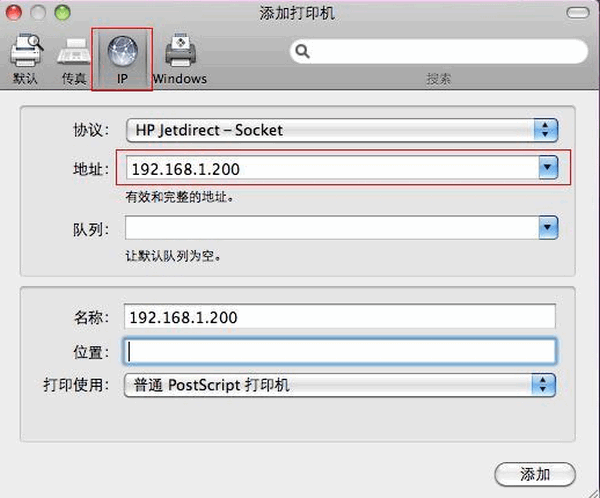600x498 pixels.
Task: Expand the queue (队列) combo arrow
Action: (548, 227)
